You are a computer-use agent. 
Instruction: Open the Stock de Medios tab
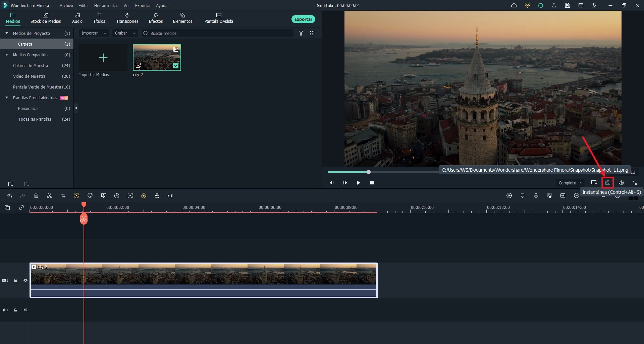coord(46,18)
